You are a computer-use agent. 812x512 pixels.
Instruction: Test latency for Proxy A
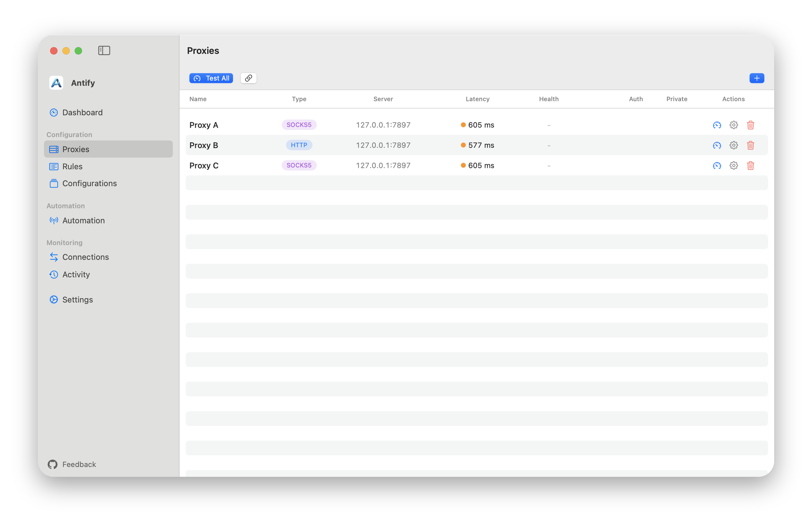[717, 125]
